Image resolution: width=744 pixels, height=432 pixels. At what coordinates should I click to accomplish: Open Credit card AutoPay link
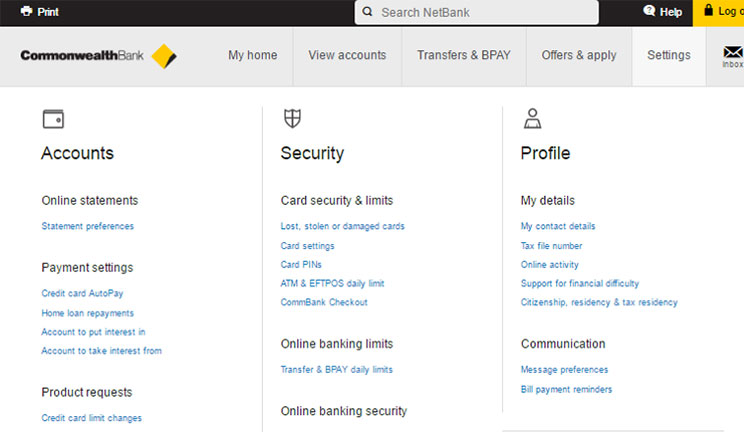coord(82,293)
